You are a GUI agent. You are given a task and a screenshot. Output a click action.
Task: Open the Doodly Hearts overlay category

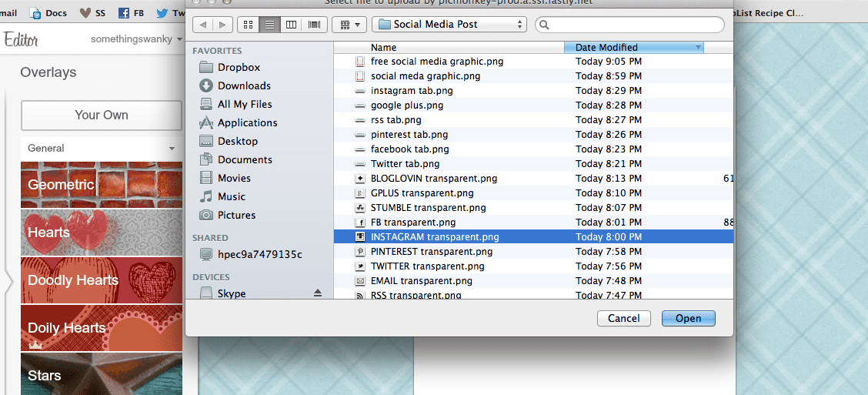point(101,280)
